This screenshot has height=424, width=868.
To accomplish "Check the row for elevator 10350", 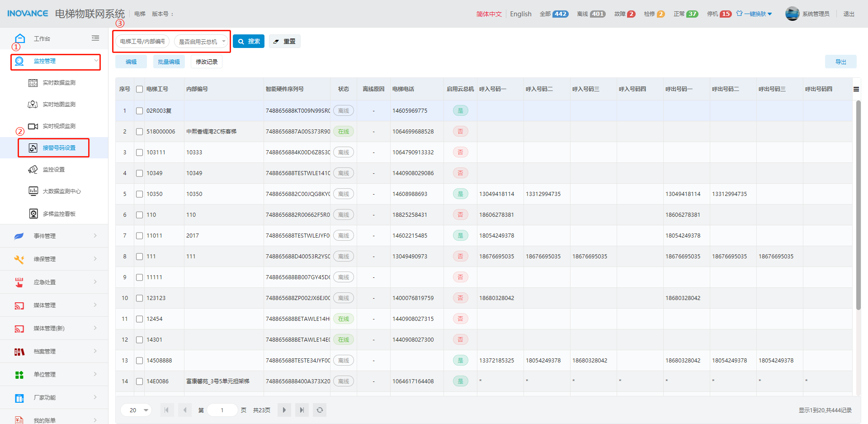I will 139,194.
